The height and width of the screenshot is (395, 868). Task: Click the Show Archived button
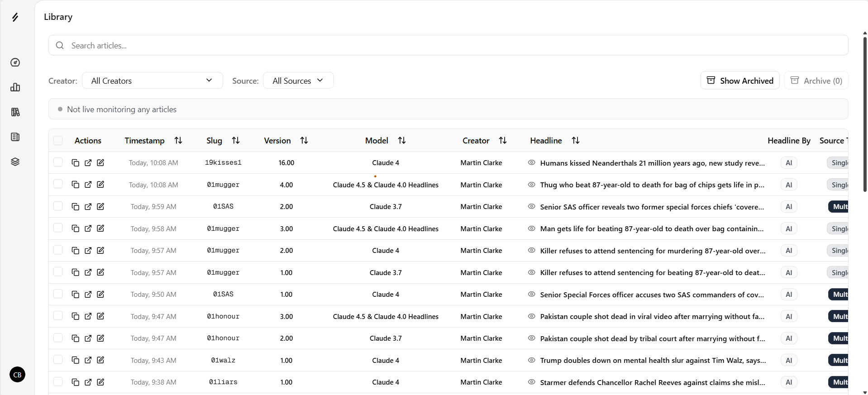point(740,81)
